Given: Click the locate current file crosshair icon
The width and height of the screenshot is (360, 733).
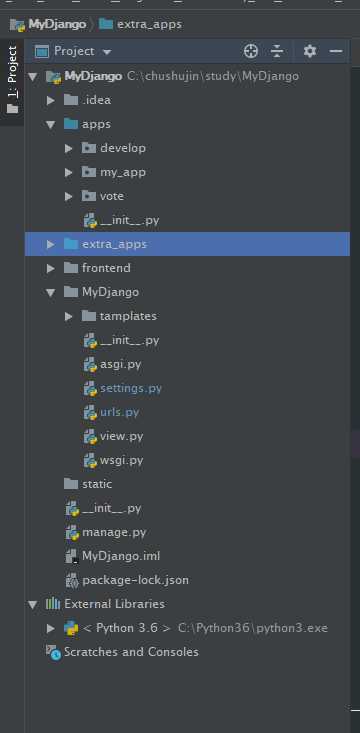Looking at the screenshot, I should (x=251, y=51).
